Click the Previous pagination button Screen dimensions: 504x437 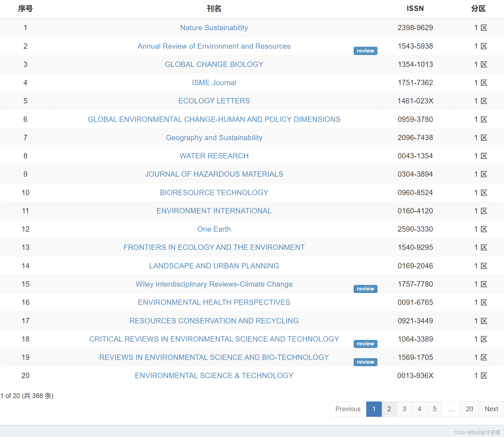[x=348, y=409]
